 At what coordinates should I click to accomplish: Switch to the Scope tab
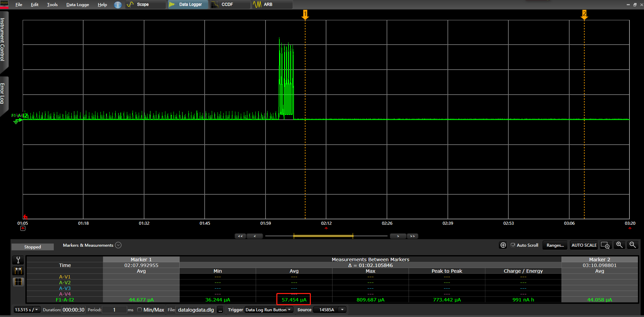pyautogui.click(x=145, y=4)
